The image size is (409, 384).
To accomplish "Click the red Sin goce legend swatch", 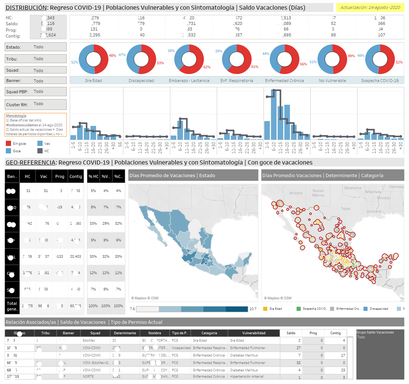I will tap(8, 144).
